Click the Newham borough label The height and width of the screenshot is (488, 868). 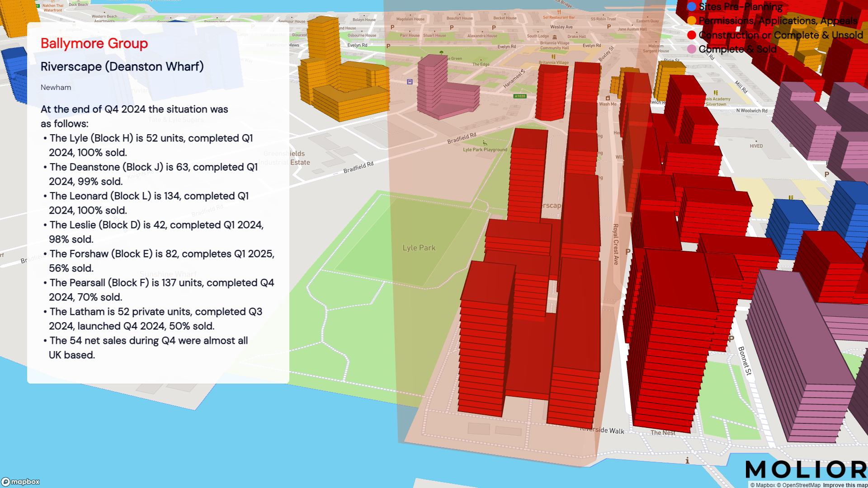tap(56, 87)
